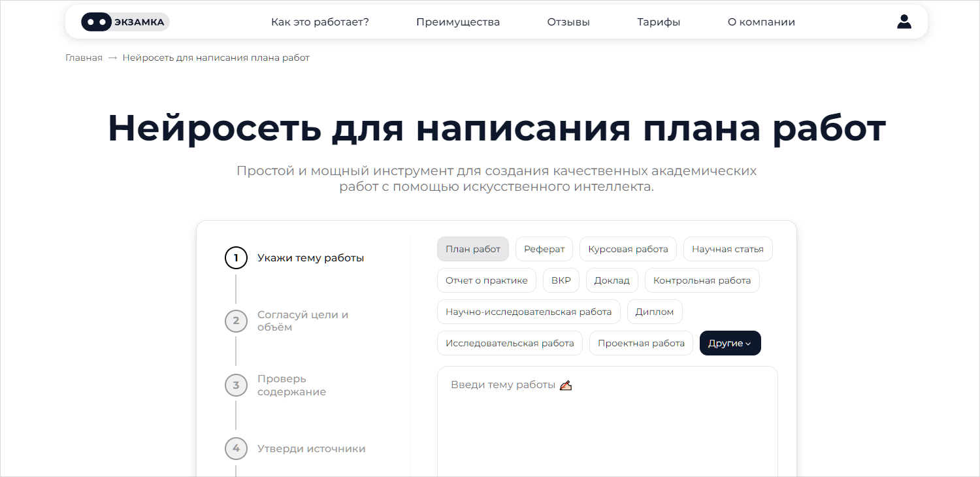
Task: Open the 'Отзывы' menu item
Action: [x=568, y=21]
